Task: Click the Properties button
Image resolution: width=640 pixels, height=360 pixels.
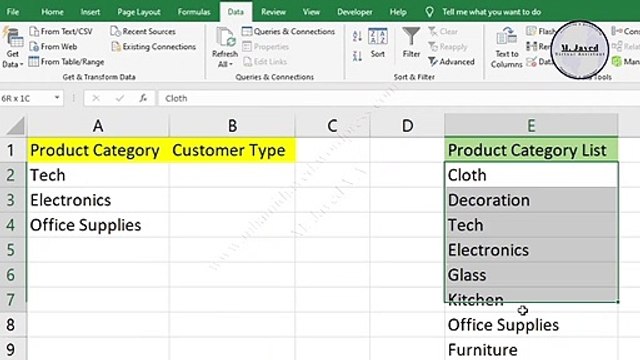Action: pyautogui.click(x=266, y=47)
